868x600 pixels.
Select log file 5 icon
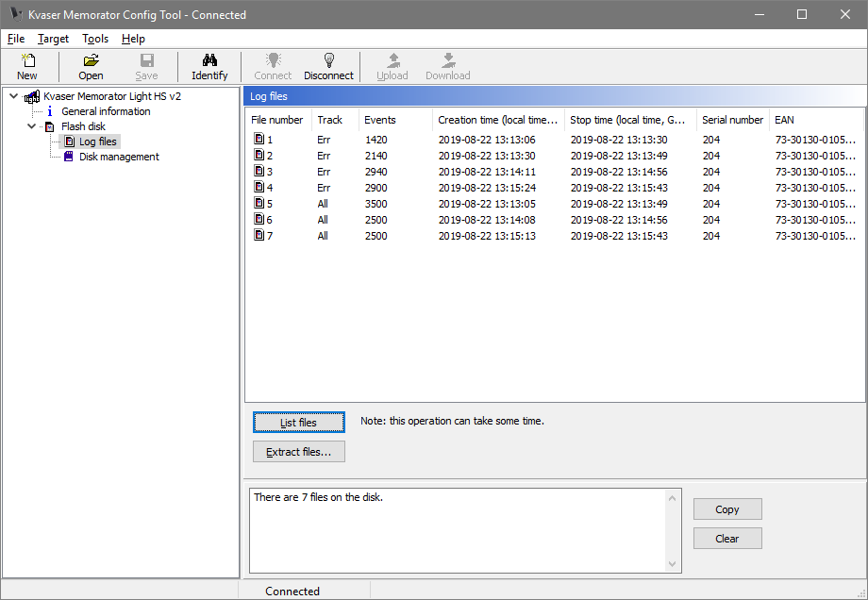point(259,203)
